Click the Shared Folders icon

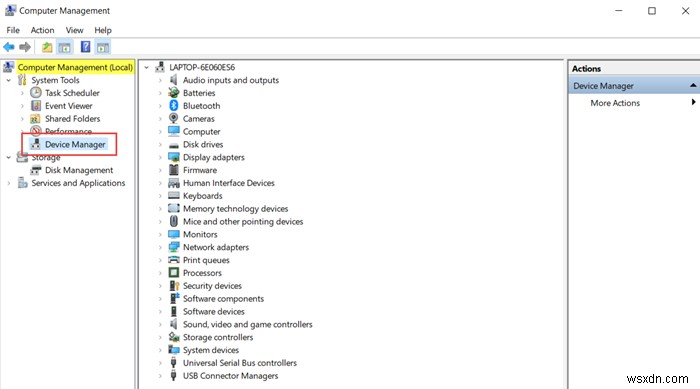click(x=36, y=119)
